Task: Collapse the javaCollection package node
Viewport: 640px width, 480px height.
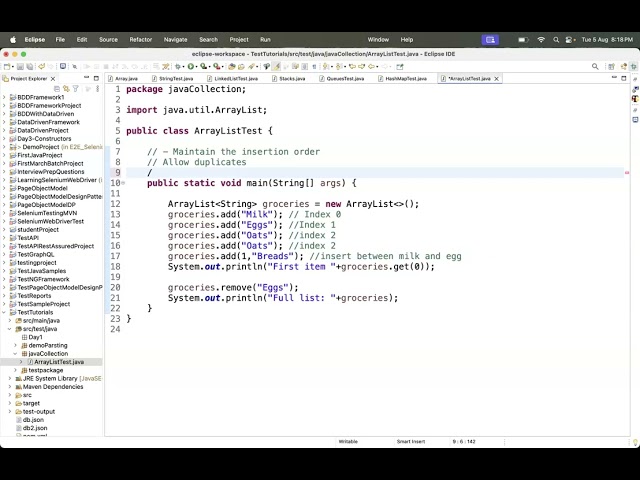Action: (x=16, y=353)
